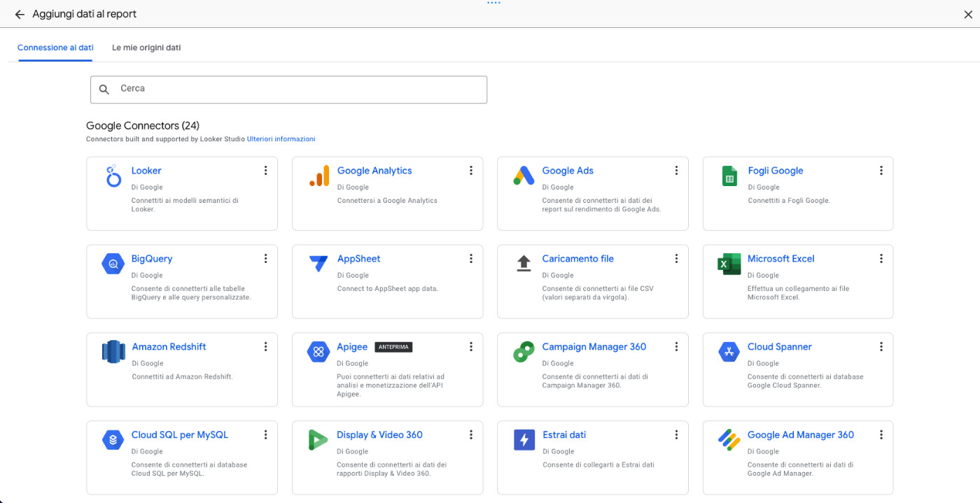The height and width of the screenshot is (503, 980).
Task: Open more options for Microsoft Excel card
Action: (881, 259)
